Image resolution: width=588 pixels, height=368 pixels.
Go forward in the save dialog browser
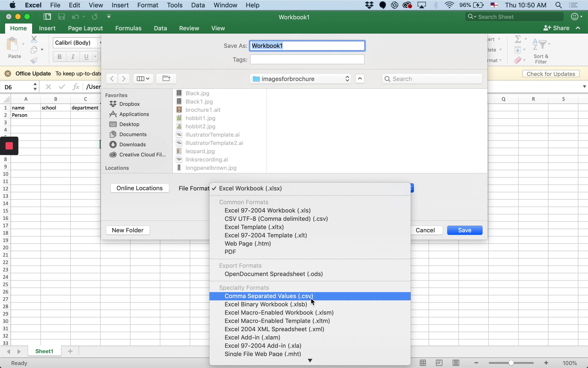pos(124,79)
